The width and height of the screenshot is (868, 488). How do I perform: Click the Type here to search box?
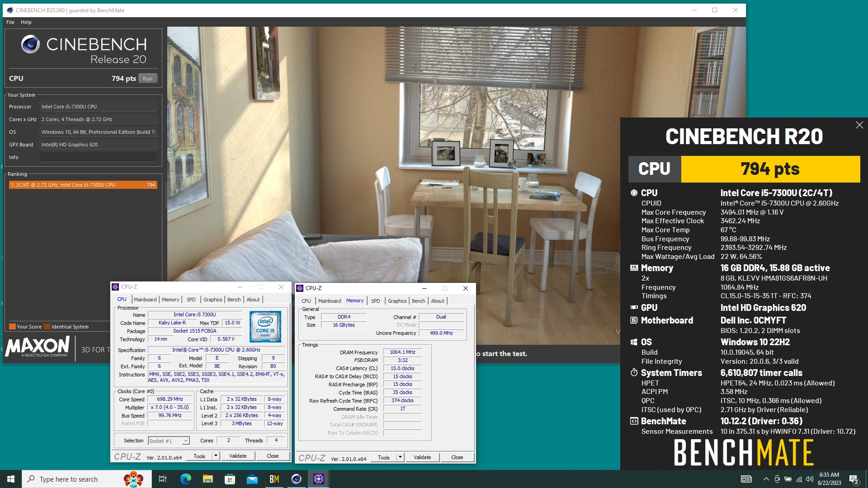[87, 479]
